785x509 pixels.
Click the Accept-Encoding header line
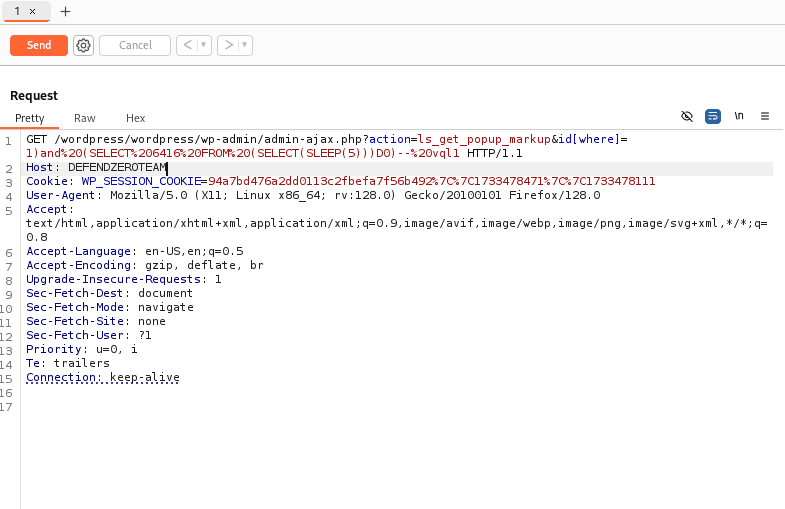tap(145, 265)
